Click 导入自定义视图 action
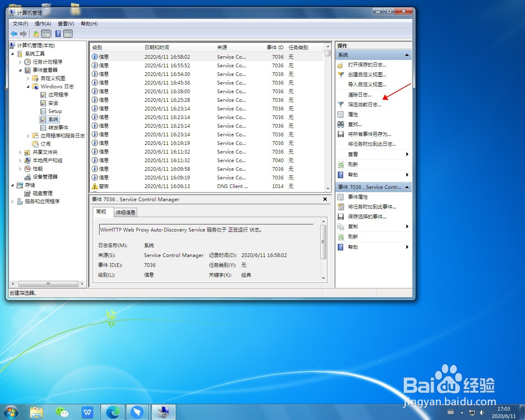This screenshot has width=525, height=420. (367, 85)
